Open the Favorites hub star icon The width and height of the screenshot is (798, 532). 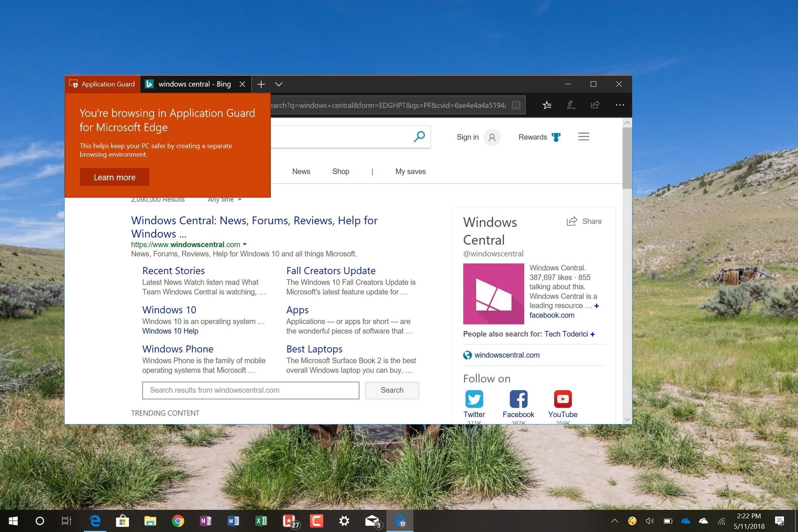pyautogui.click(x=547, y=105)
